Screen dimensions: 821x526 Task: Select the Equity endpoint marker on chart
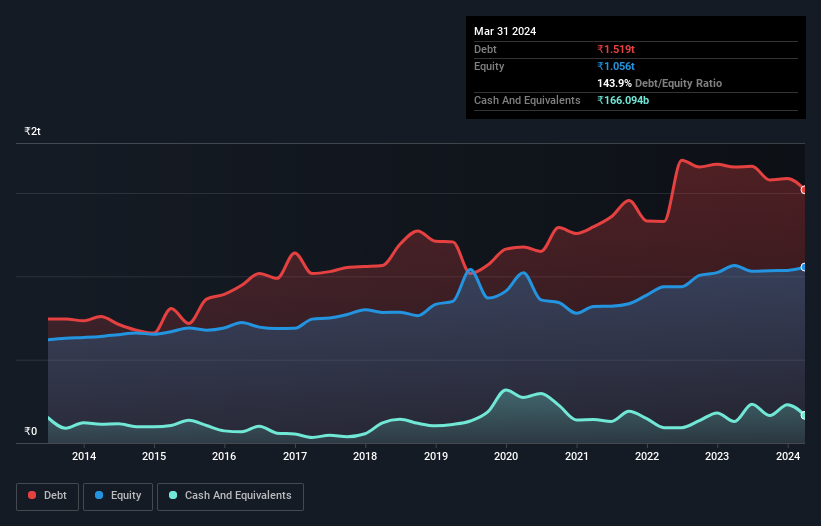tap(804, 267)
